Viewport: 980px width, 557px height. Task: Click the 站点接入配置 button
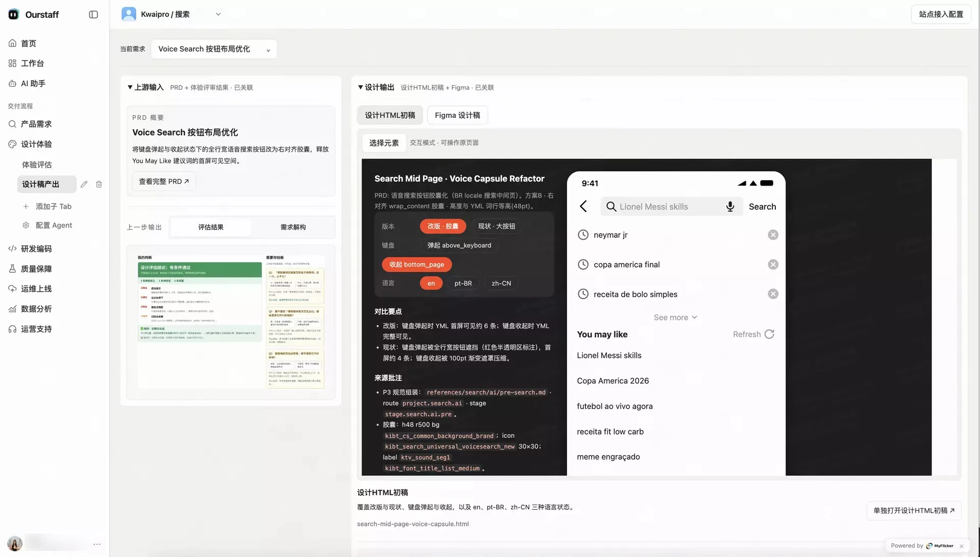pos(941,14)
